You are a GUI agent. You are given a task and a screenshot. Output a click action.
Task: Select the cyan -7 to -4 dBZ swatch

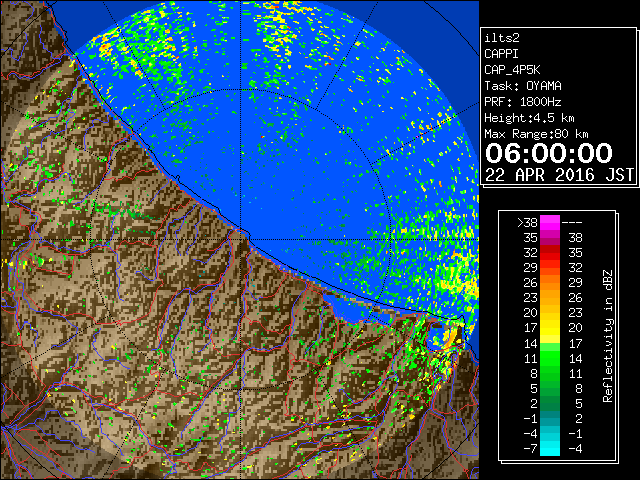pyautogui.click(x=550, y=448)
